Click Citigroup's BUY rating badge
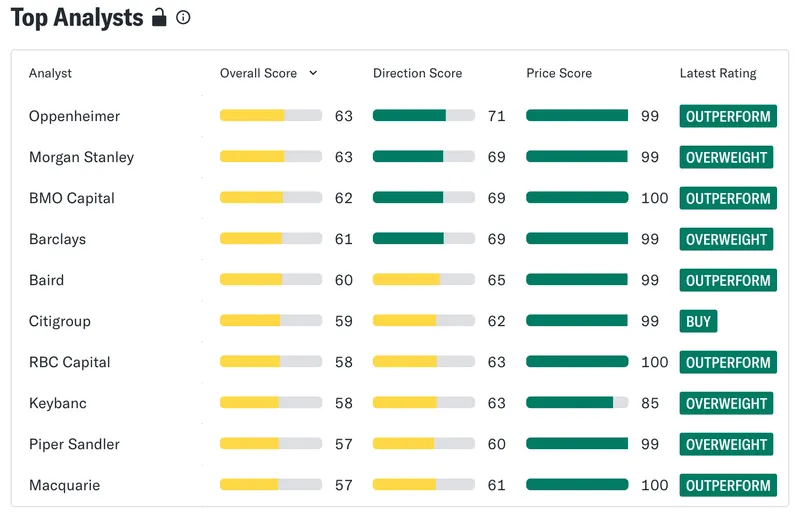Screen dimensions: 800x516 coord(698,321)
